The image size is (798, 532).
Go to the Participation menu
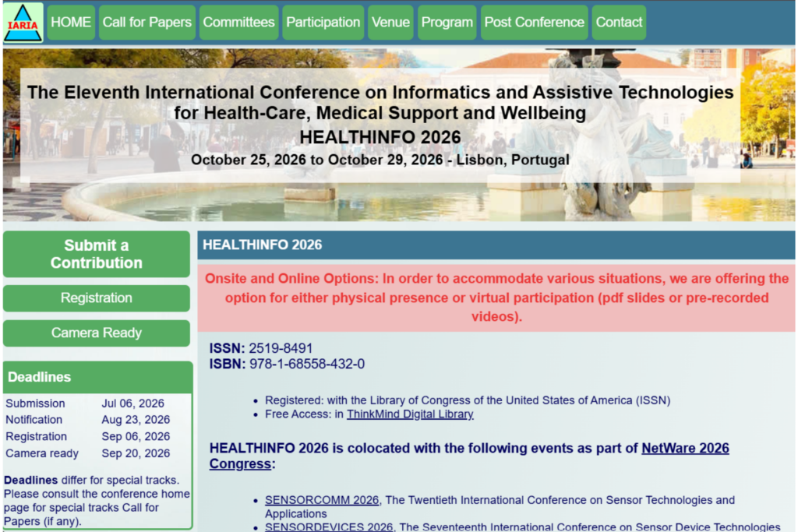323,23
